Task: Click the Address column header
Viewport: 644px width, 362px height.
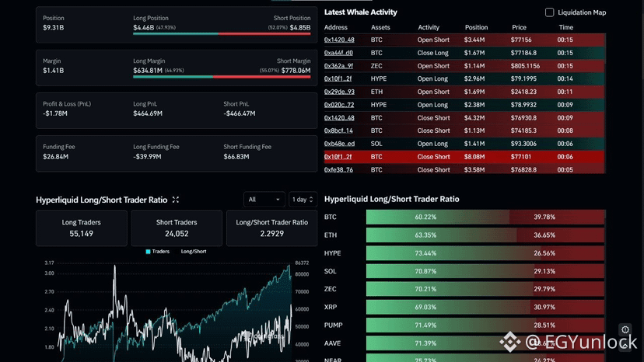Action: pyautogui.click(x=335, y=27)
